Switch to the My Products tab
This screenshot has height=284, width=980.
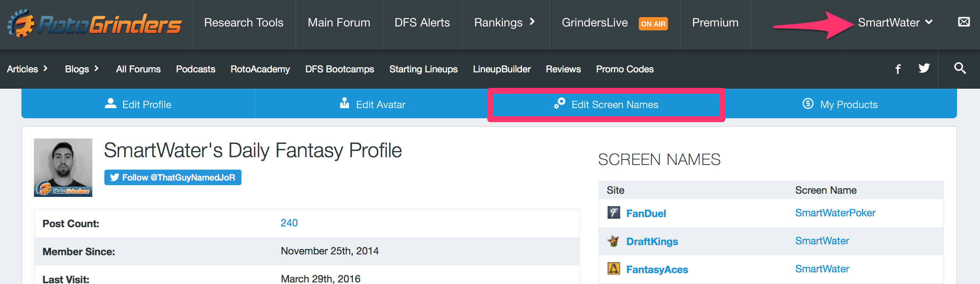840,104
